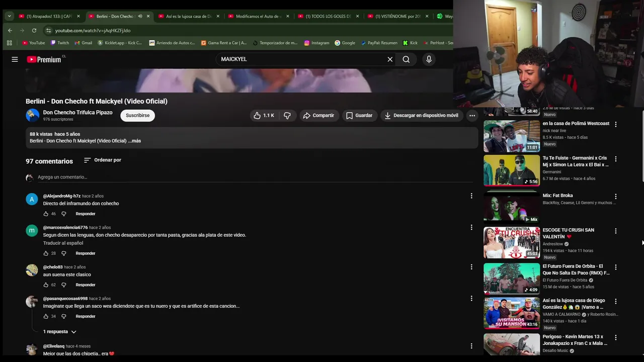Subscribe to Don Chencho Trifulca Pipazo

point(137,116)
